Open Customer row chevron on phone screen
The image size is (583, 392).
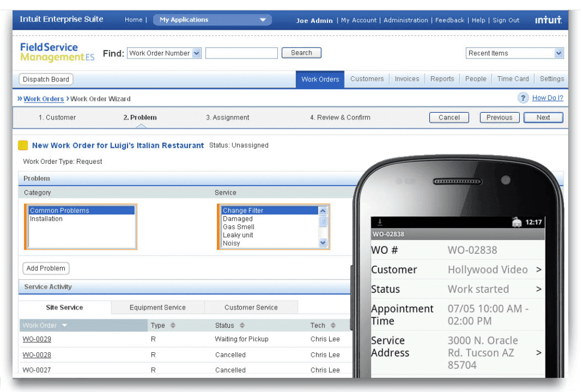pos(539,269)
